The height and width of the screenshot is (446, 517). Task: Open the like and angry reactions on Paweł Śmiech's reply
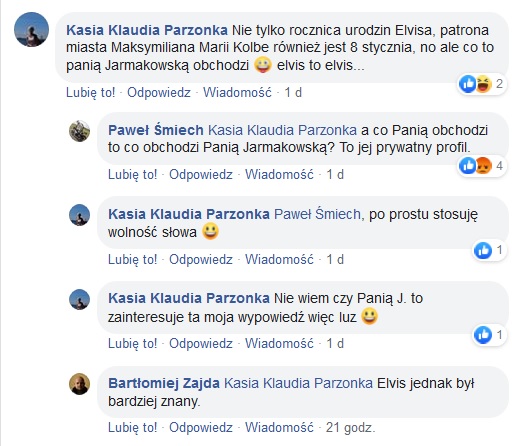click(x=482, y=165)
